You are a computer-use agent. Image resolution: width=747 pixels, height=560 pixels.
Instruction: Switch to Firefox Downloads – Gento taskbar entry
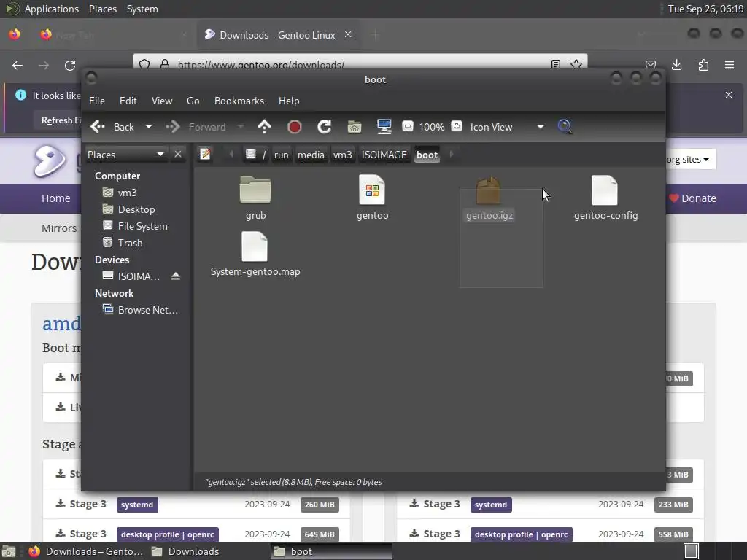pyautogui.click(x=86, y=551)
